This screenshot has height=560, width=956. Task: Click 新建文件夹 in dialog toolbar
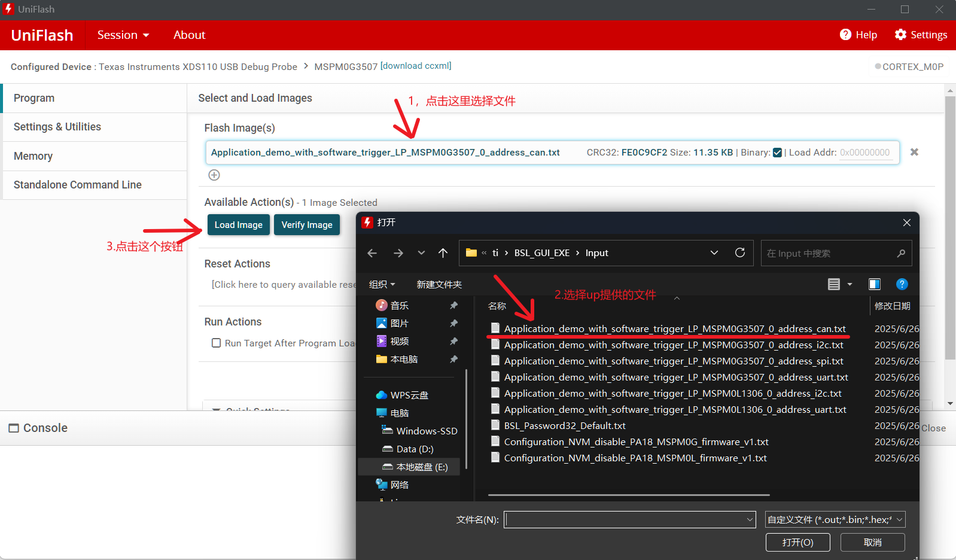(x=439, y=284)
